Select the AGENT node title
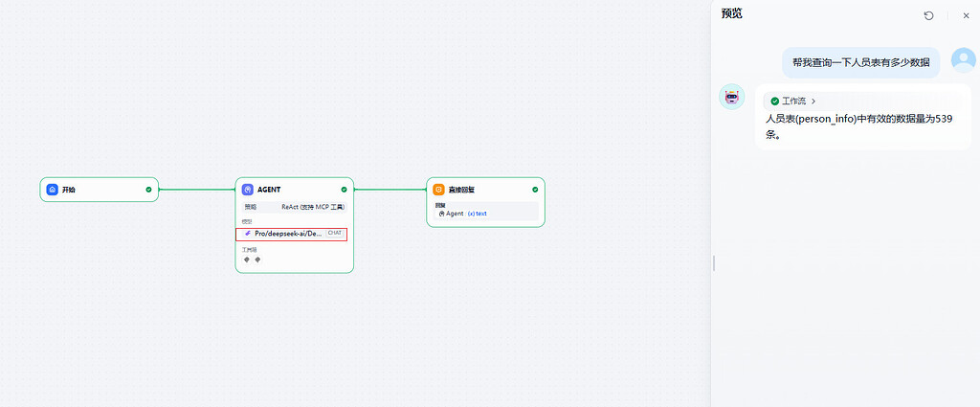This screenshot has width=980, height=407. pyautogui.click(x=269, y=190)
